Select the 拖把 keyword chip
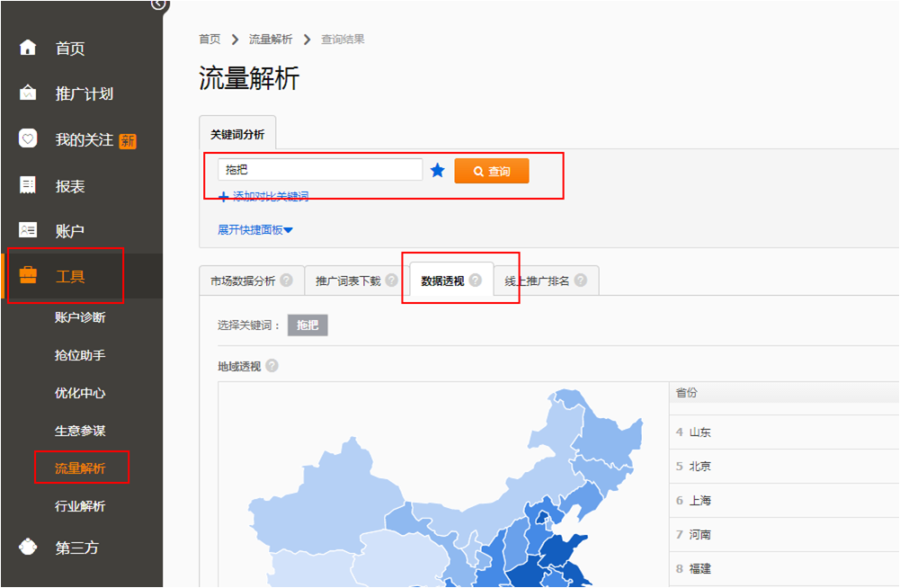Viewport: 900px width, 588px height. pyautogui.click(x=307, y=325)
